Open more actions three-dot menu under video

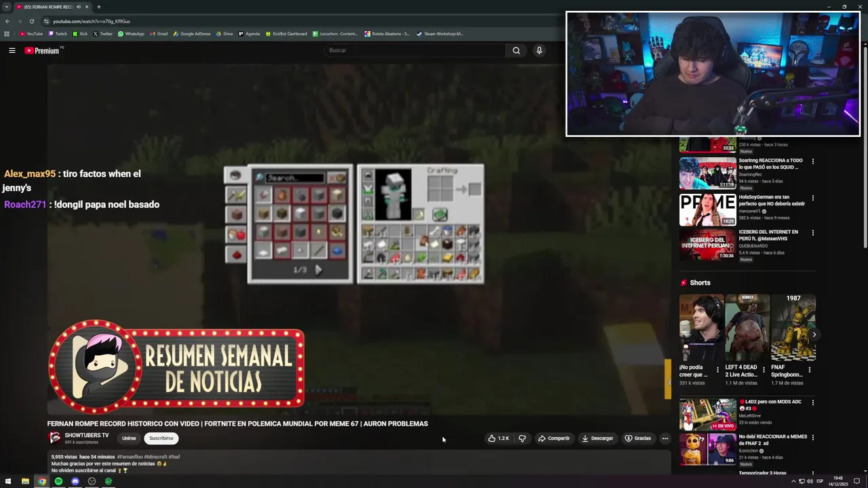[665, 439]
